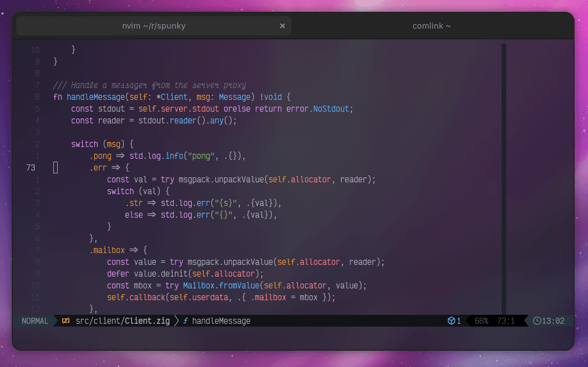Image resolution: width=588 pixels, height=367 pixels.
Task: Click the 66% scroll position indicator
Action: tap(482, 320)
